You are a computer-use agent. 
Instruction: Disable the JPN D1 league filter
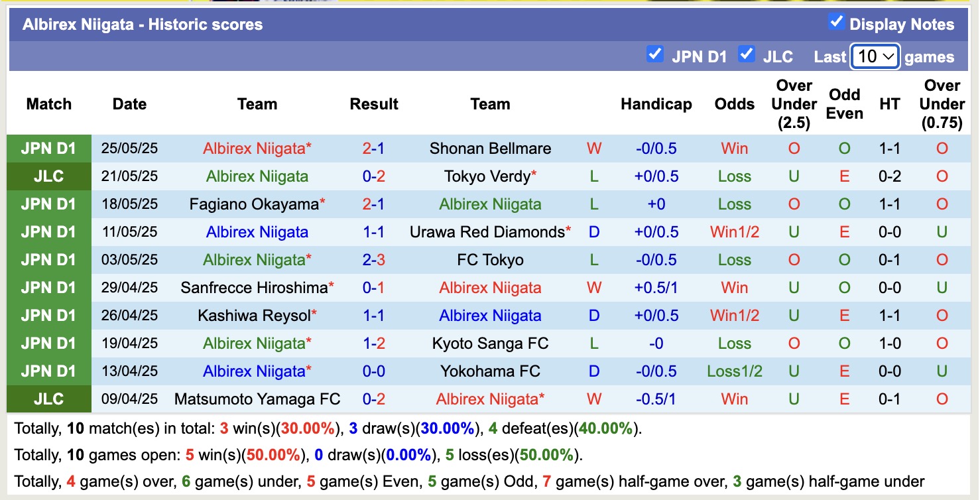(655, 55)
